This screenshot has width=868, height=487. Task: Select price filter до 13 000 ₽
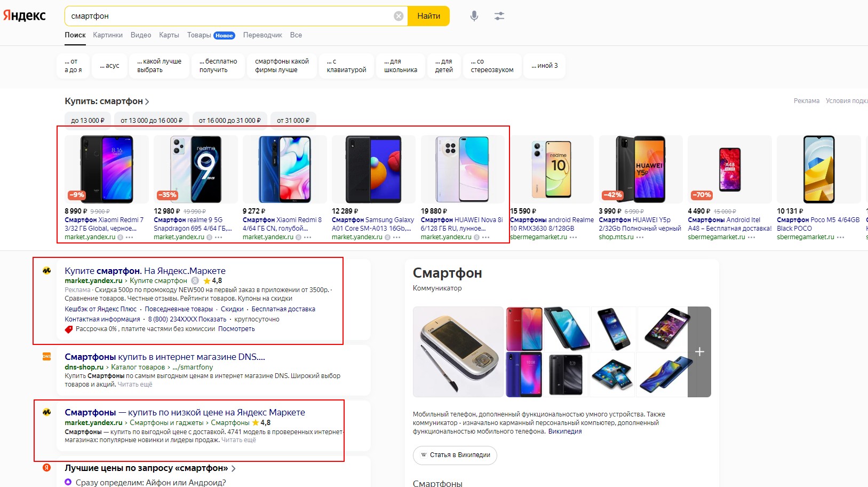pyautogui.click(x=88, y=121)
